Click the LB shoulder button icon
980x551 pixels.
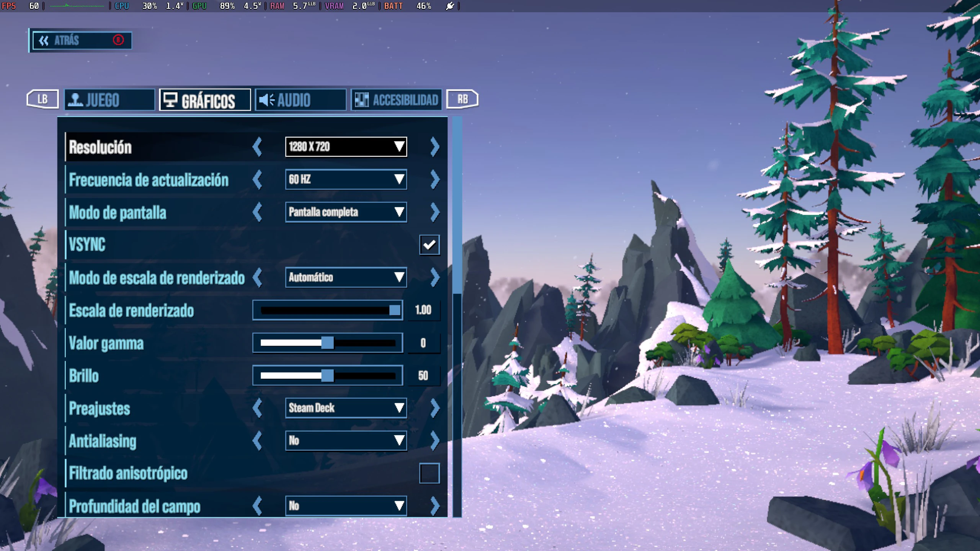(x=42, y=99)
